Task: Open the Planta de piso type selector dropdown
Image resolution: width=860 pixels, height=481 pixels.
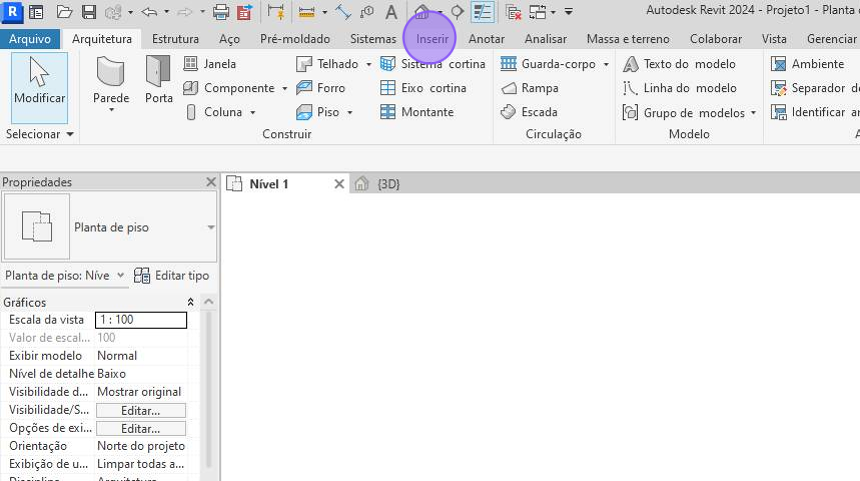Action: (x=211, y=227)
